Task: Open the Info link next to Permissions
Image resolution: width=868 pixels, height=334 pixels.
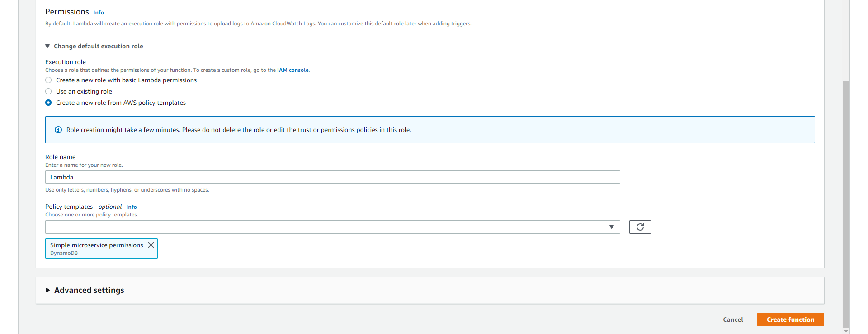Action: pos(99,13)
